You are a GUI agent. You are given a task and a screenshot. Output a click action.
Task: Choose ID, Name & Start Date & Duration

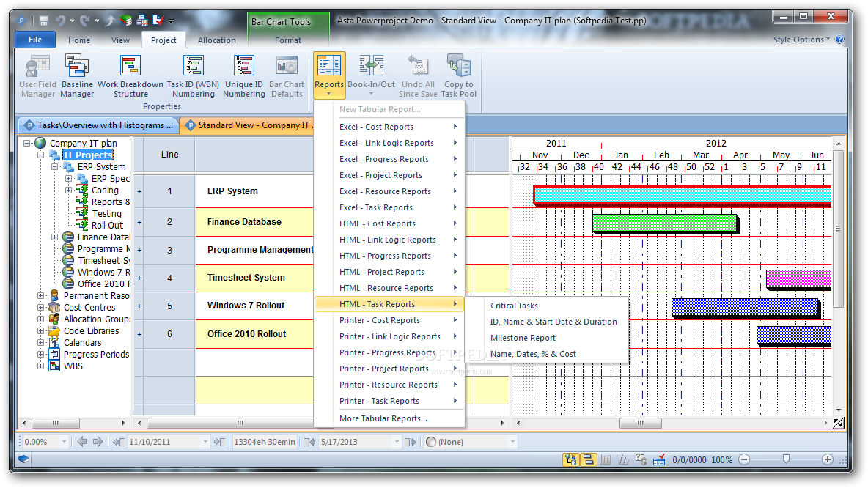point(553,322)
